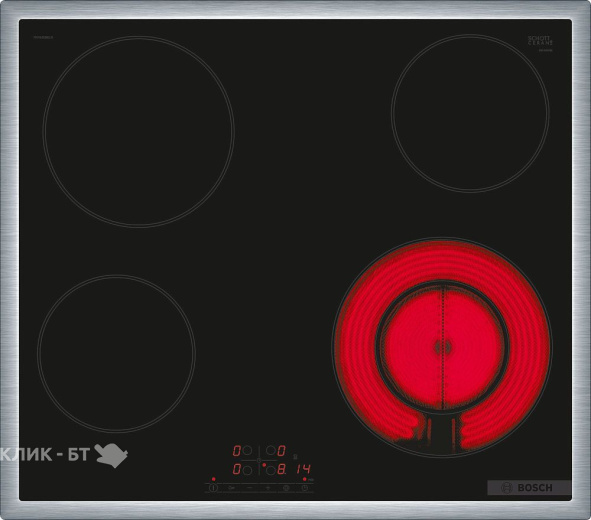Click the rear-right small cooking zone

pos(470,113)
